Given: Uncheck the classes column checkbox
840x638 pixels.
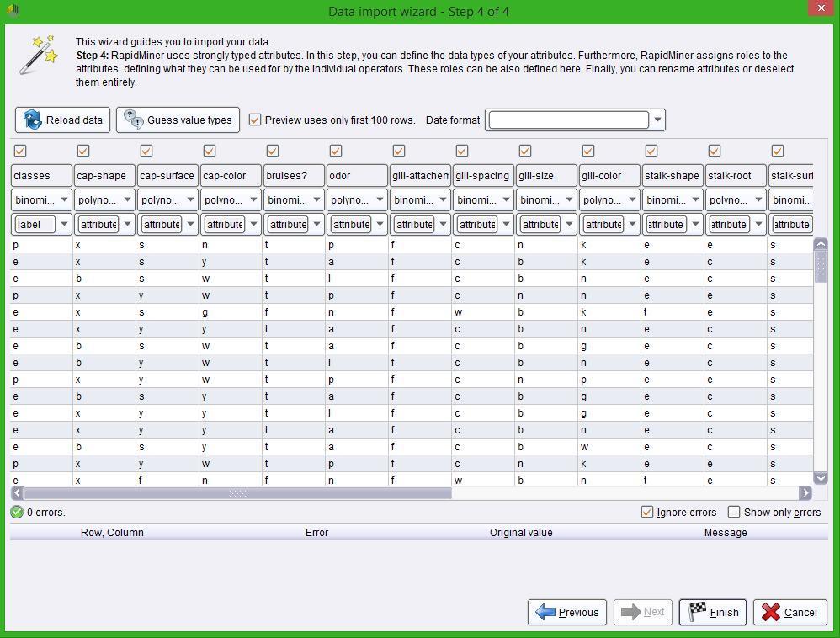Looking at the screenshot, I should [x=20, y=151].
